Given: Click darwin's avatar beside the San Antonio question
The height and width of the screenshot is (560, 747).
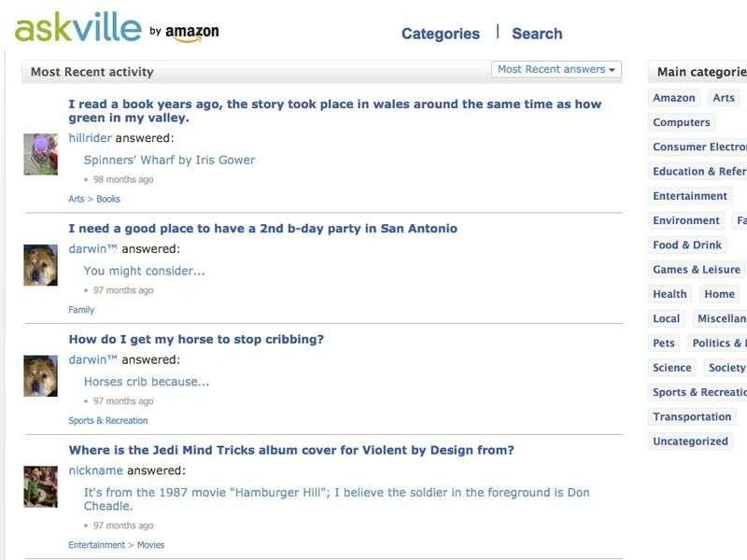Looking at the screenshot, I should click(40, 265).
